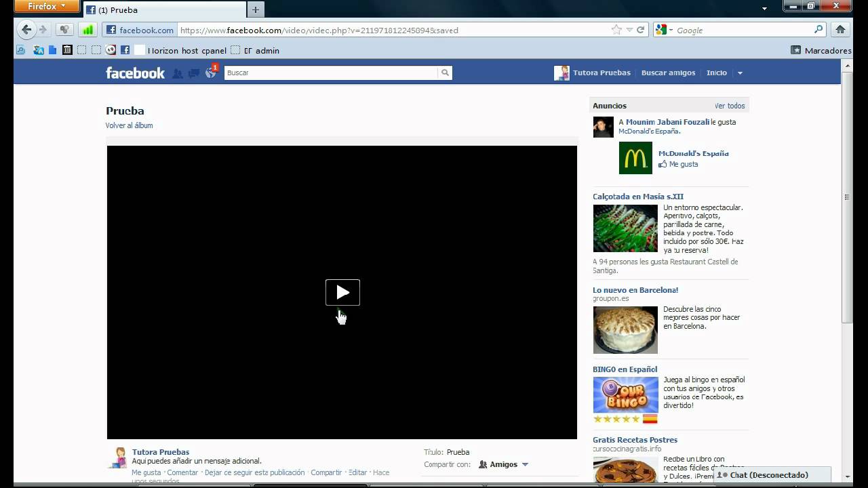
Task: Click Editar under the video
Action: coord(357,472)
